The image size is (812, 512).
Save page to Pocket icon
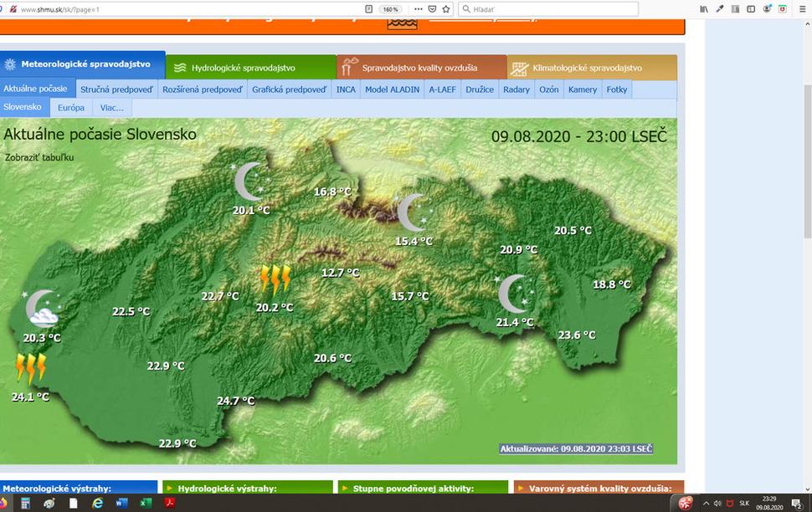coord(433,9)
